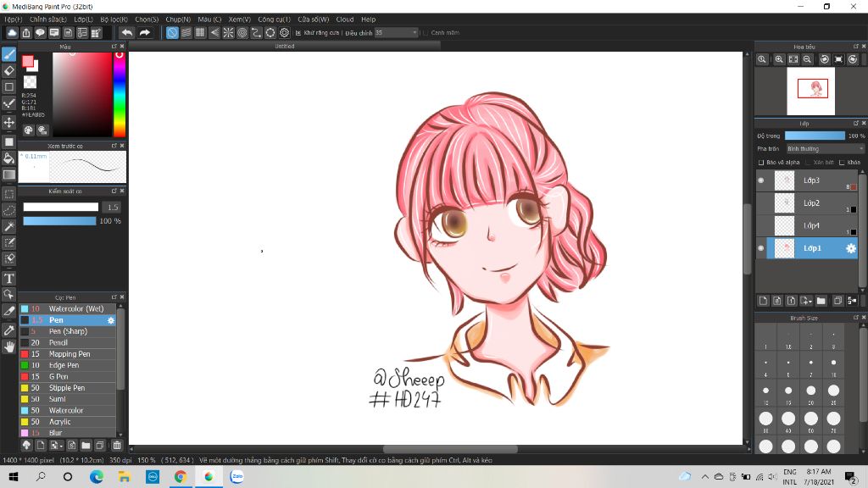Turn off snap with the first snap icon

click(x=172, y=33)
